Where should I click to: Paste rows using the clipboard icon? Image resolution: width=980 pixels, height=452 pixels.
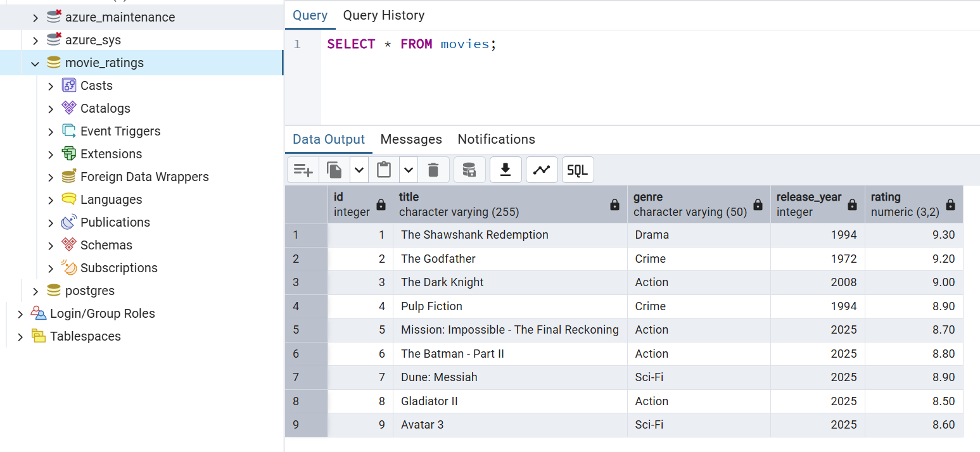click(383, 170)
